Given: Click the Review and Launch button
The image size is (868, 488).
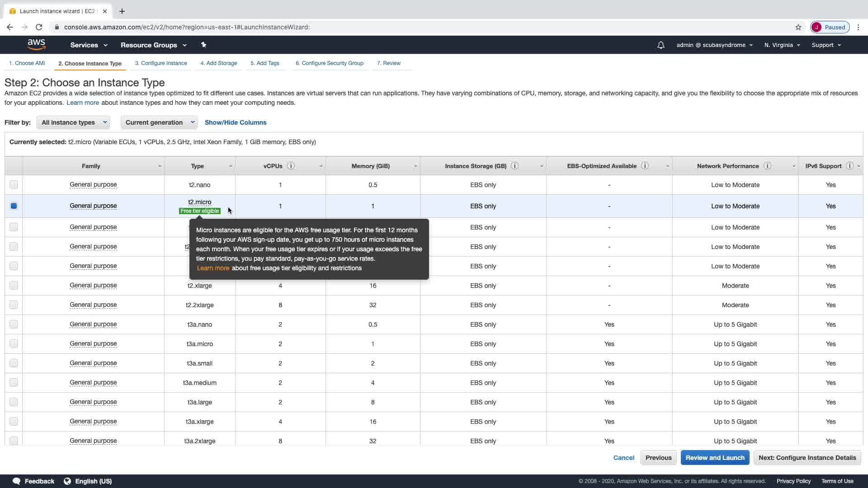Looking at the screenshot, I should [x=715, y=458].
